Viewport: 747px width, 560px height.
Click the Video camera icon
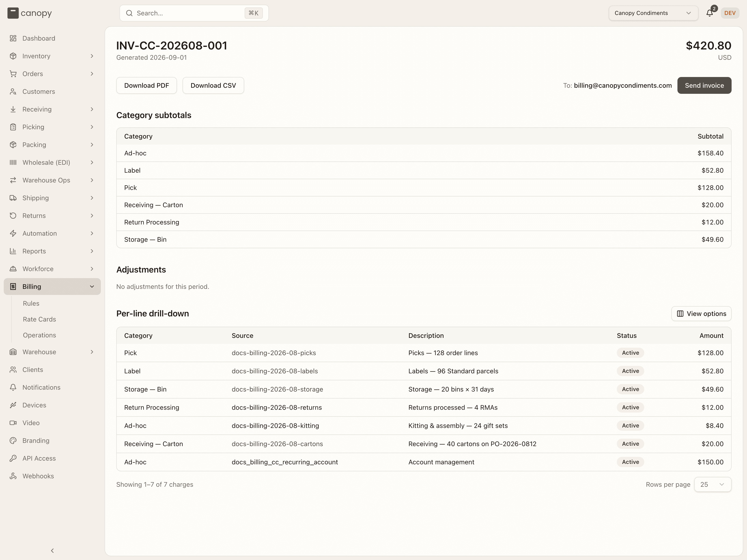(x=13, y=423)
